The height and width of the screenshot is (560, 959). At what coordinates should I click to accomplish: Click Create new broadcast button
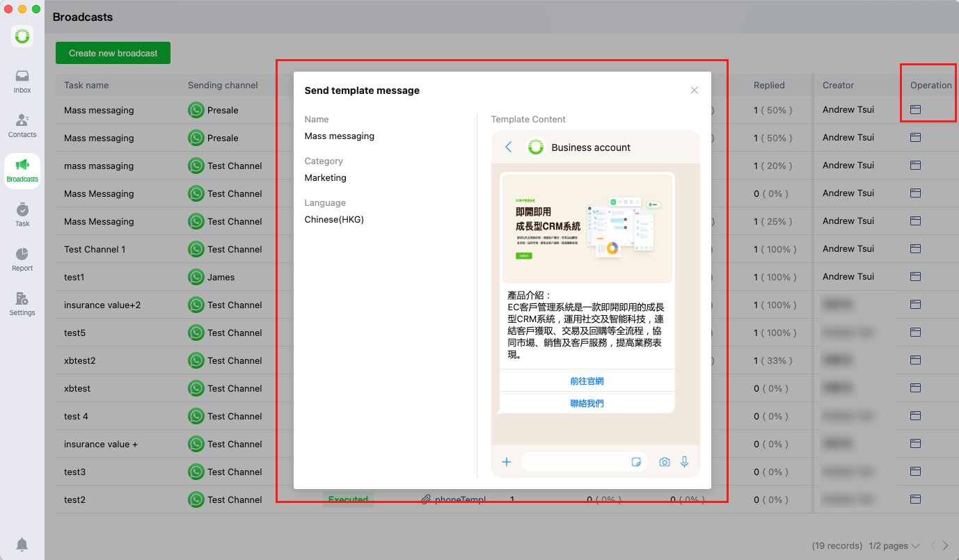(113, 53)
